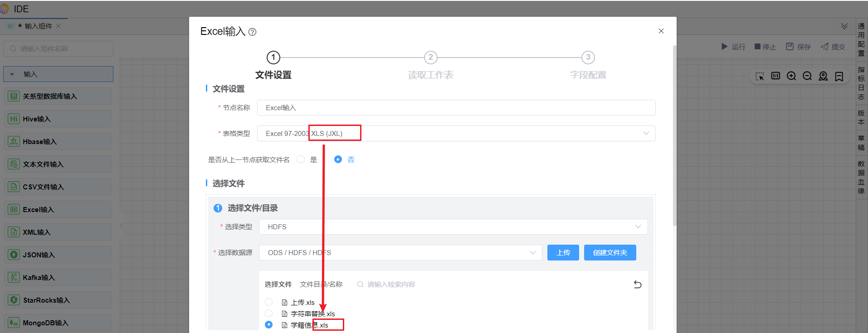Open the 表格类型 dropdown
868x333 pixels.
point(456,134)
